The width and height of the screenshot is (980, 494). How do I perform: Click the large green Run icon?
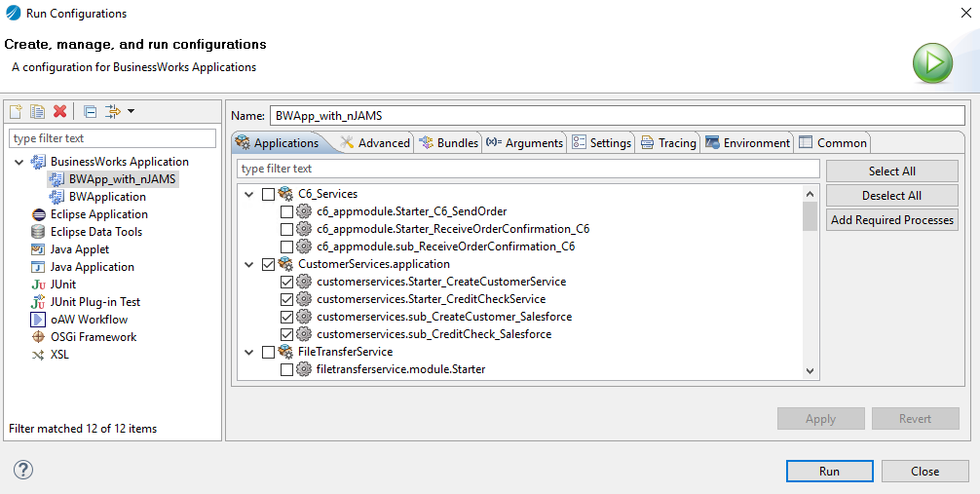click(932, 63)
